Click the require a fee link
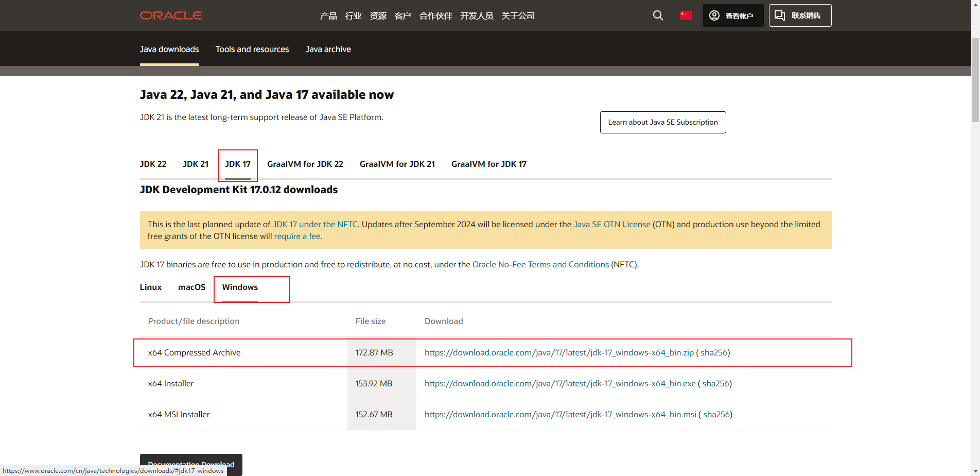980x476 pixels. pyautogui.click(x=297, y=236)
